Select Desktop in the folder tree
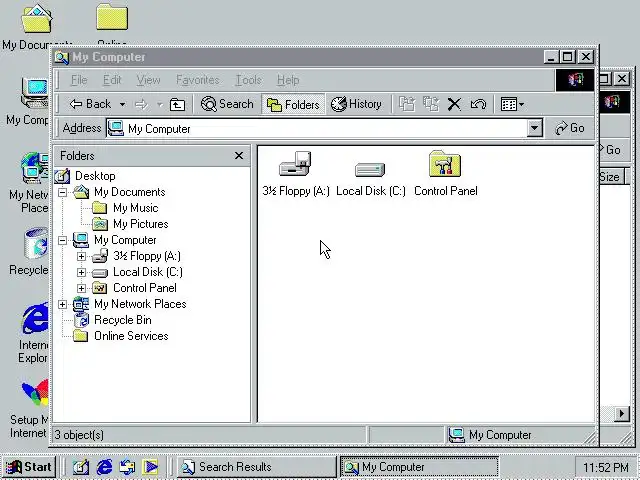This screenshot has width=640, height=480. [95, 176]
